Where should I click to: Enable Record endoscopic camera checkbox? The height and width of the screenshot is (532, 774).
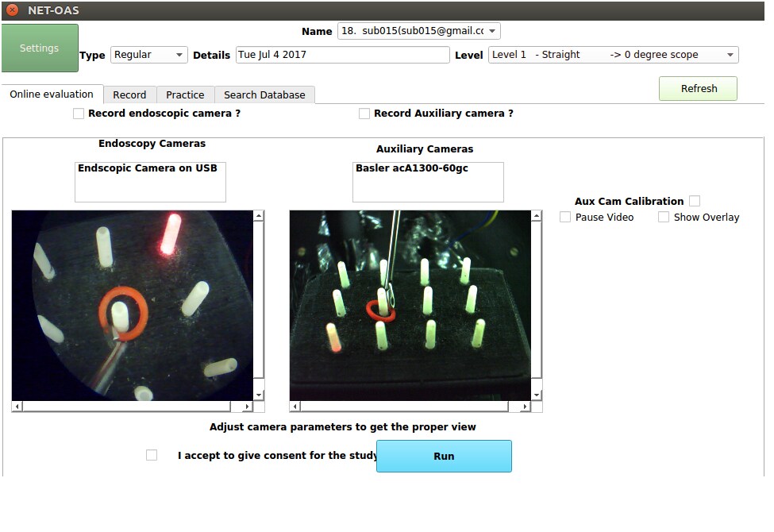pos(79,114)
